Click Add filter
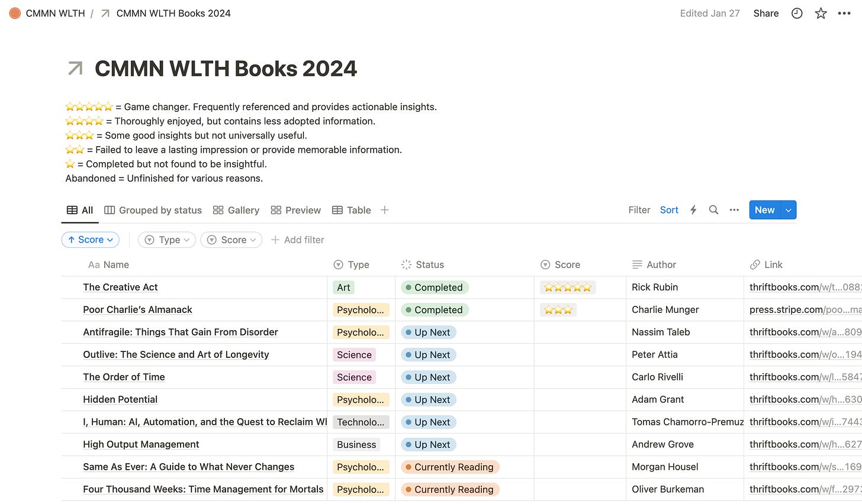Image resolution: width=862 pixels, height=504 pixels. coord(297,240)
